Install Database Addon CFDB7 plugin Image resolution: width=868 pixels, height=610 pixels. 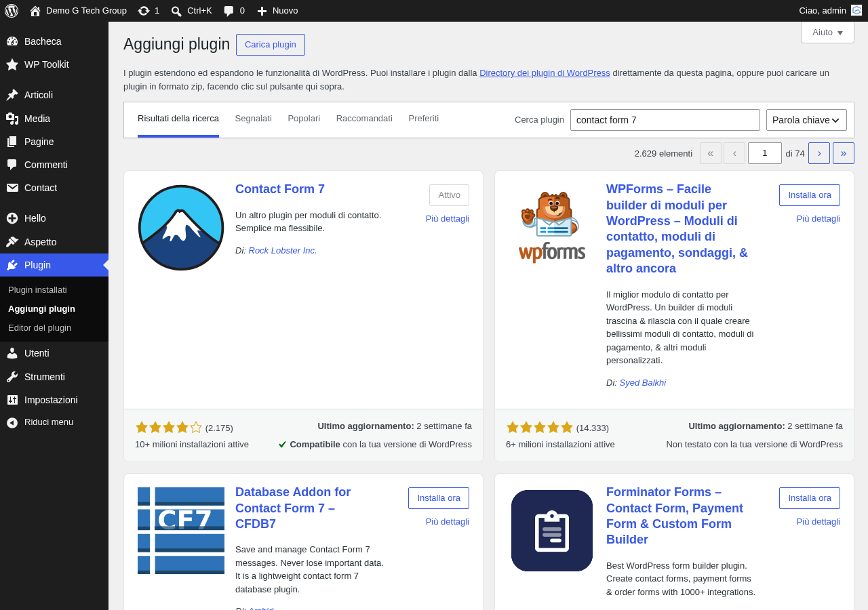pos(439,498)
